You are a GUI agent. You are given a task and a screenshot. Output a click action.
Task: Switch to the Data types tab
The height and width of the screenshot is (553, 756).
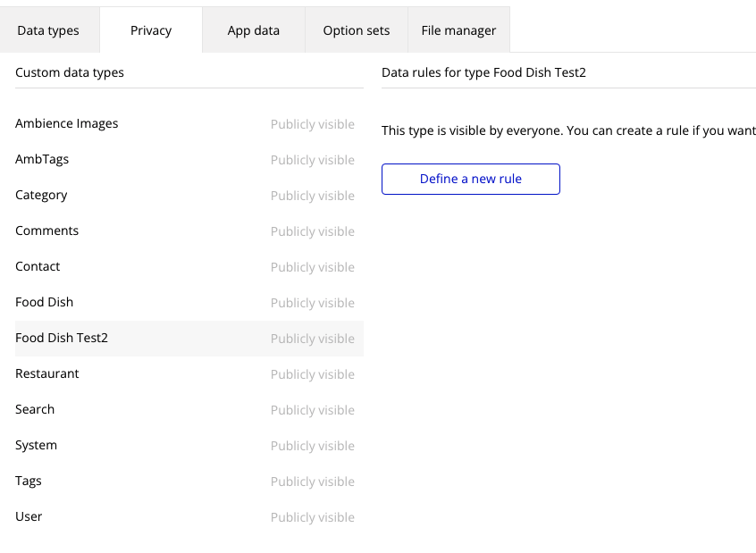[48, 30]
